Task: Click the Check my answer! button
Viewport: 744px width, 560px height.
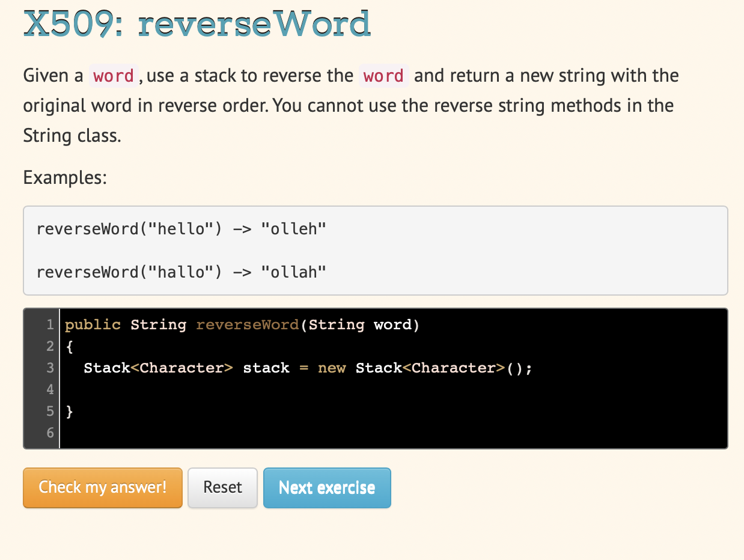Action: coord(102,487)
